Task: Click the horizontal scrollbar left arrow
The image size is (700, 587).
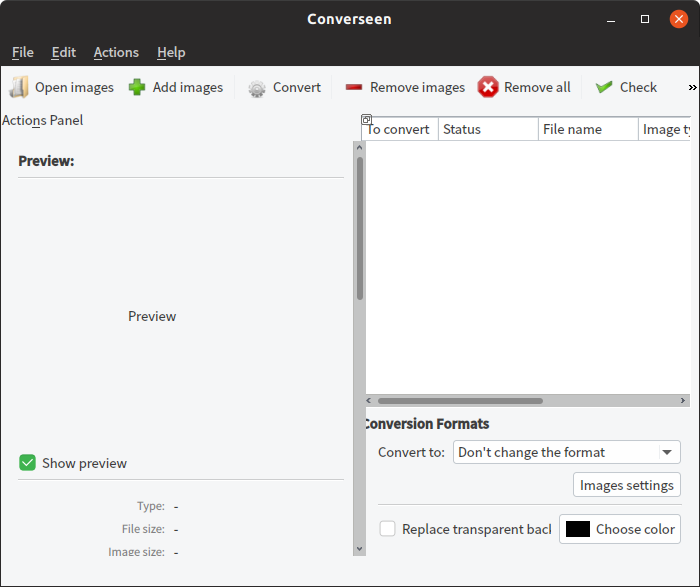Action: click(368, 400)
